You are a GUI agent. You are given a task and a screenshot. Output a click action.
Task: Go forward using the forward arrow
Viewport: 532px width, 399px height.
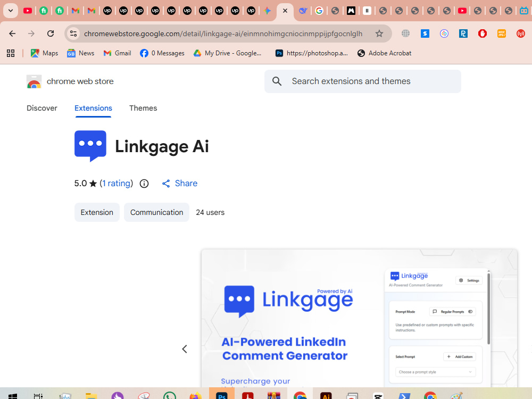(31, 34)
